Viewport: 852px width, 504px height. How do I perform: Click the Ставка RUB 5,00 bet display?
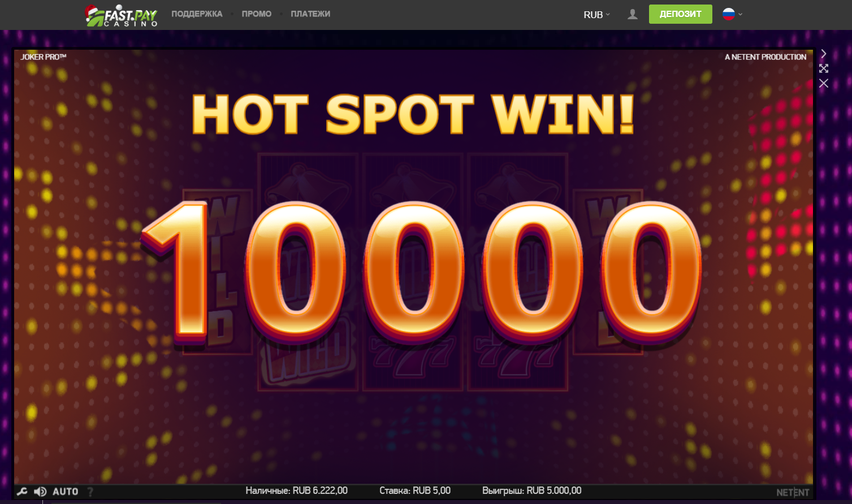pyautogui.click(x=415, y=490)
